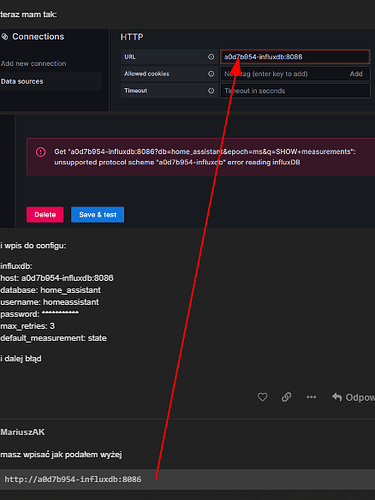The image size is (375, 500).
Task: Click the Allowed cookies tag input
Action: [283, 74]
